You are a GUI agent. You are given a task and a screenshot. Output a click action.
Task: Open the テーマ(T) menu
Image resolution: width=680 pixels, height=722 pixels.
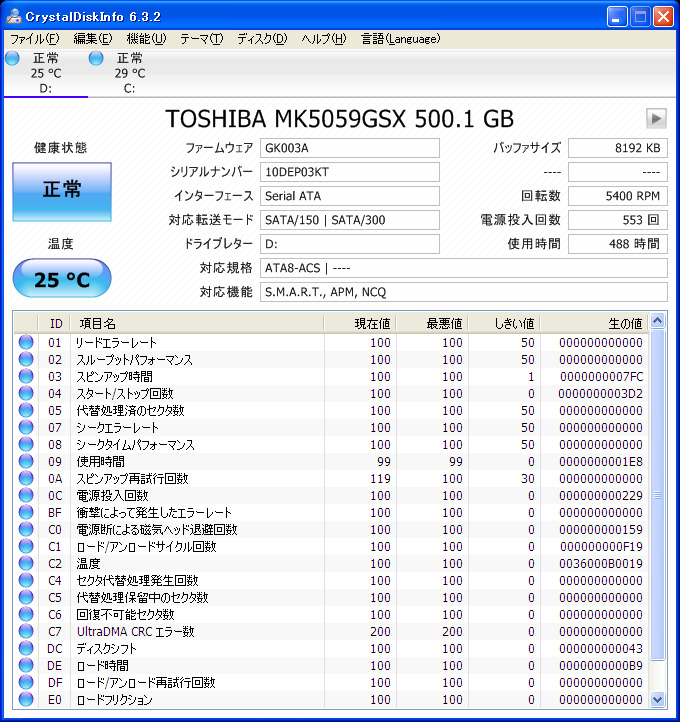[x=202, y=39]
